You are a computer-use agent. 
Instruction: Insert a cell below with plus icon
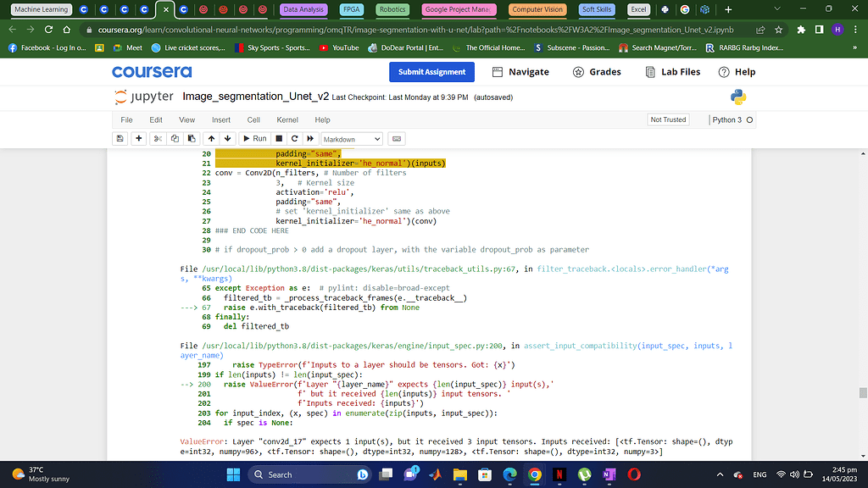(139, 138)
